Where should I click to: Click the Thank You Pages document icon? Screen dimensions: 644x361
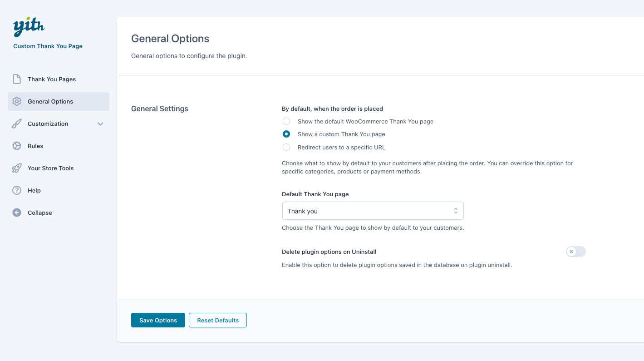tap(17, 79)
